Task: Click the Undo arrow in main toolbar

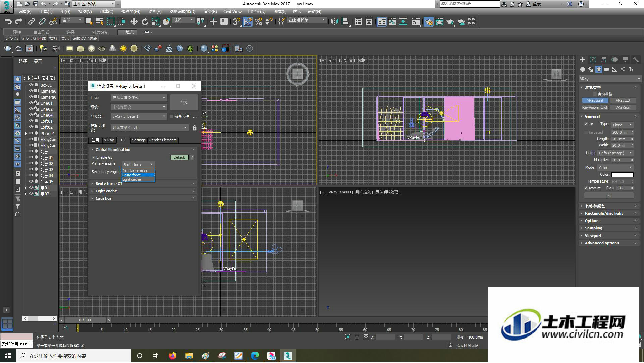Action: click(x=8, y=22)
